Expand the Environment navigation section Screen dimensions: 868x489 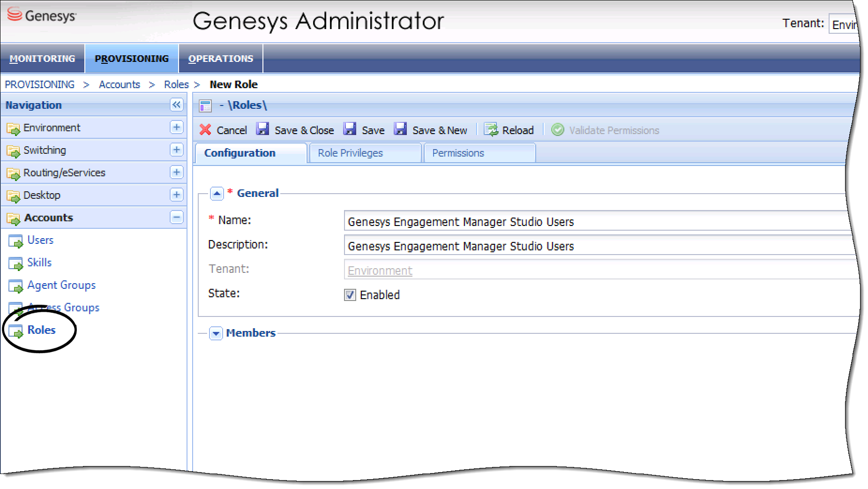click(176, 128)
